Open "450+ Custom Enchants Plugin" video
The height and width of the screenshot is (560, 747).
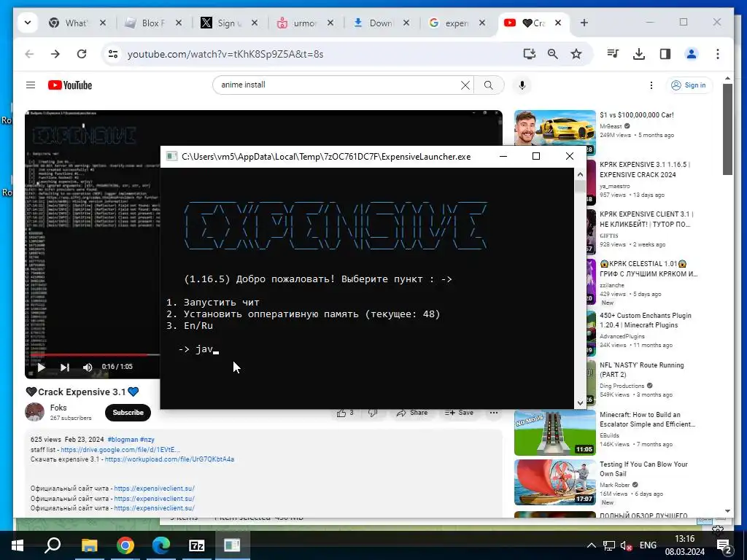pyautogui.click(x=645, y=320)
